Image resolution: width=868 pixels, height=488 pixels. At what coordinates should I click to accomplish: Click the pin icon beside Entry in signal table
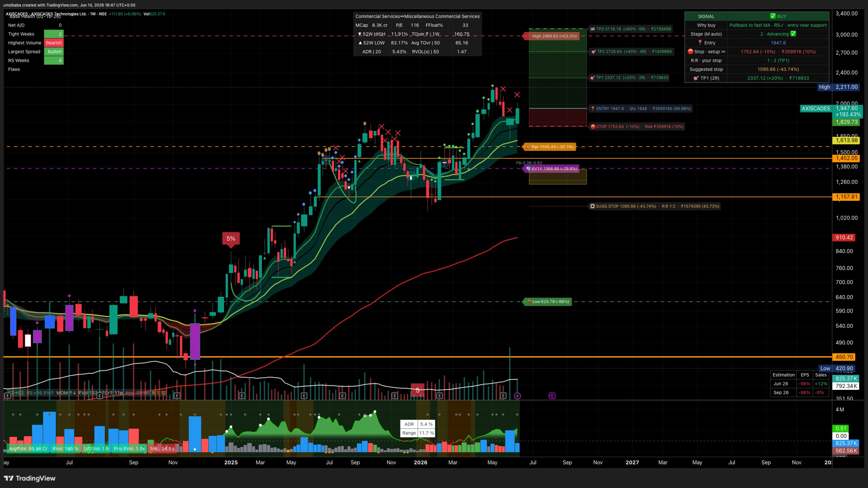click(x=700, y=42)
